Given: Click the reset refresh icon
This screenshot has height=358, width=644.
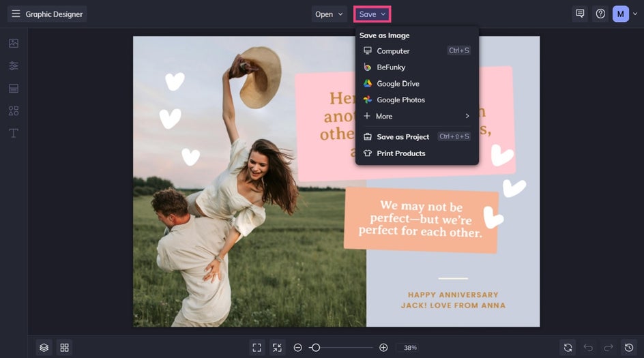Looking at the screenshot, I should (568, 348).
